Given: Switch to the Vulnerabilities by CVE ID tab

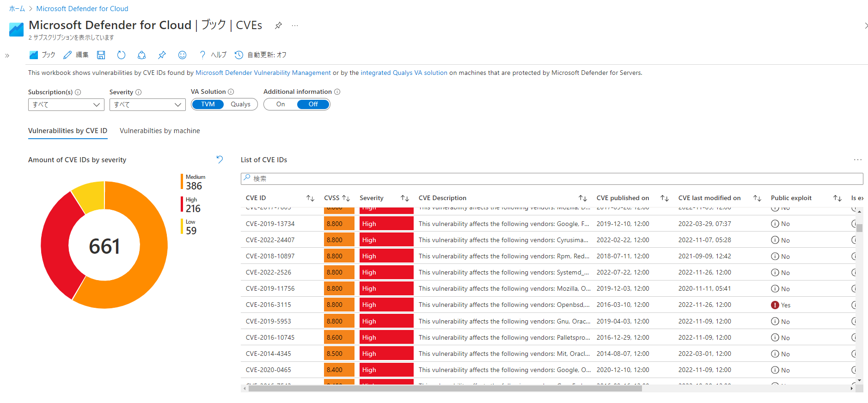Looking at the screenshot, I should (67, 131).
